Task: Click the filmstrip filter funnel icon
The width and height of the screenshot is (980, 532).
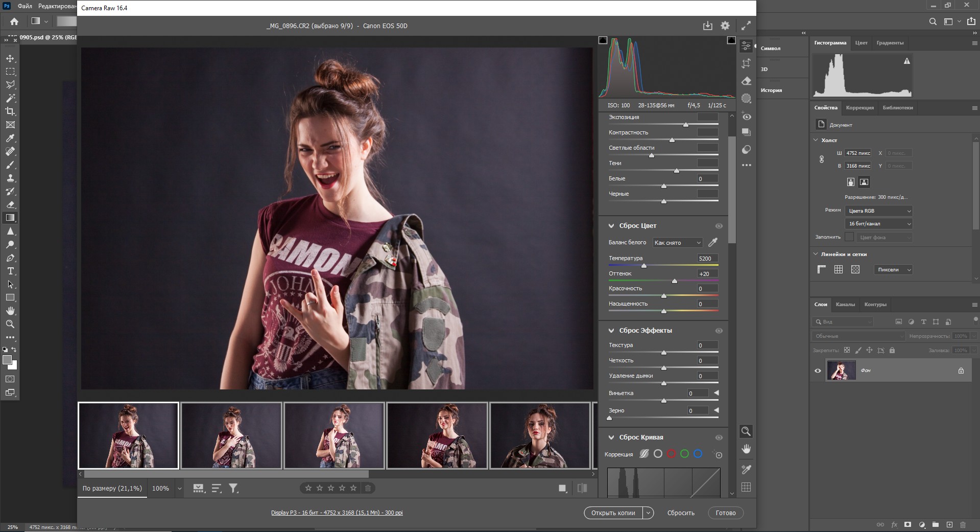Action: pyautogui.click(x=233, y=489)
